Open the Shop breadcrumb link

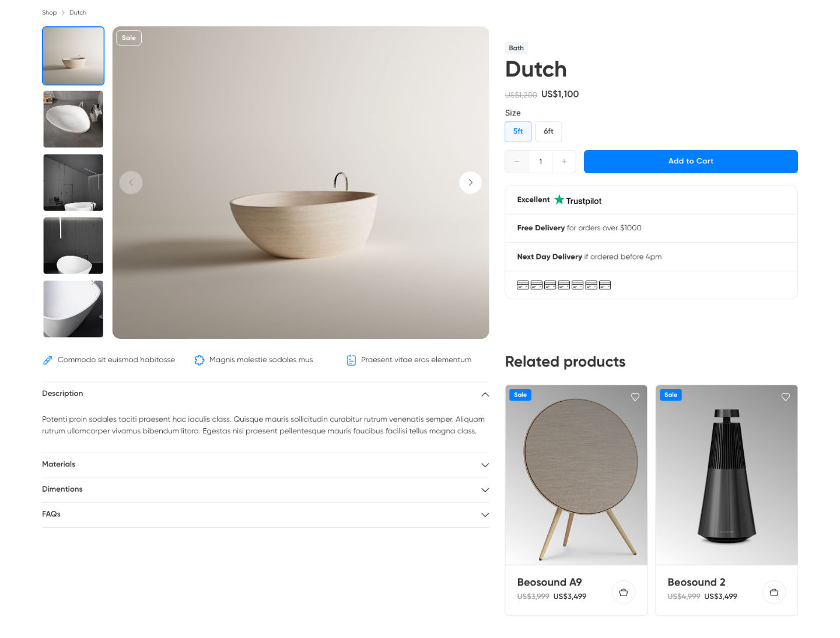click(49, 12)
